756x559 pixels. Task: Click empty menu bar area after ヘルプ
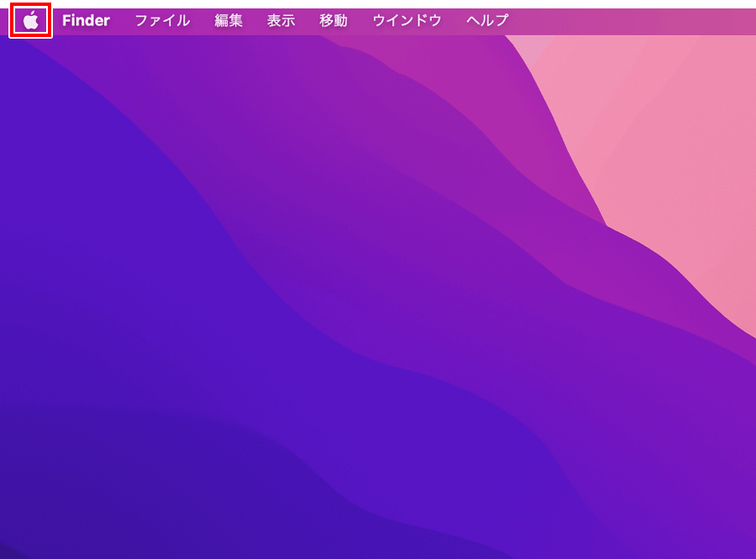pyautogui.click(x=632, y=21)
